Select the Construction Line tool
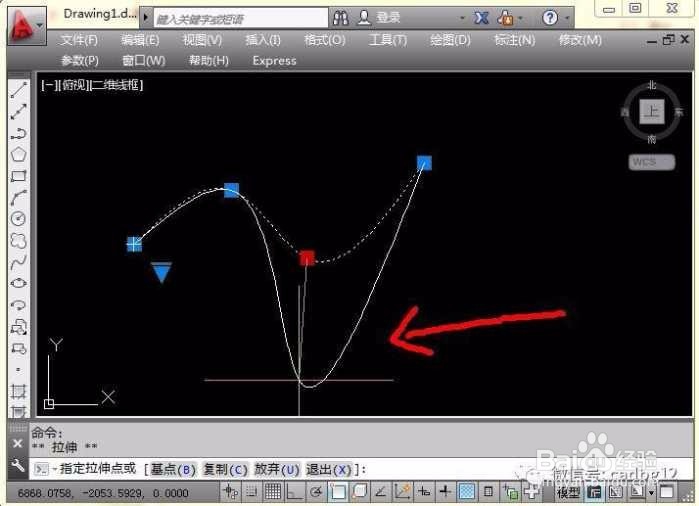This screenshot has height=506, width=699. coord(18,111)
